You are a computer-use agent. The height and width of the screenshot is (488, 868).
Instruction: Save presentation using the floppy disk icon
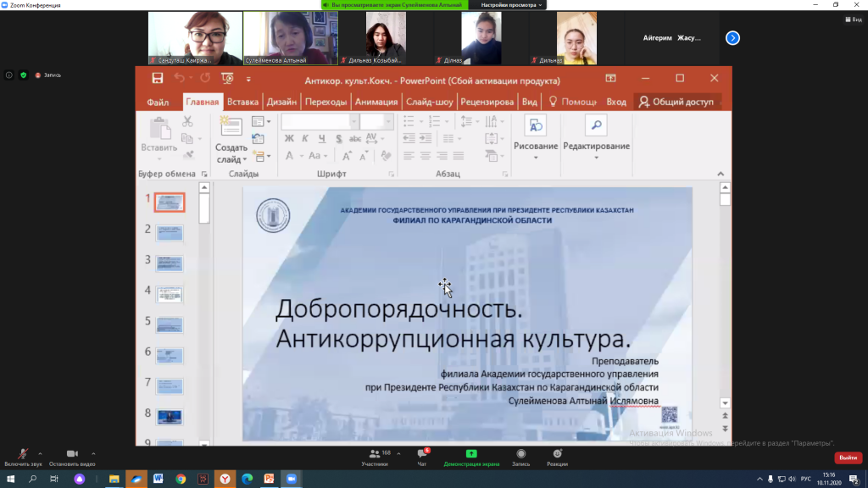158,79
